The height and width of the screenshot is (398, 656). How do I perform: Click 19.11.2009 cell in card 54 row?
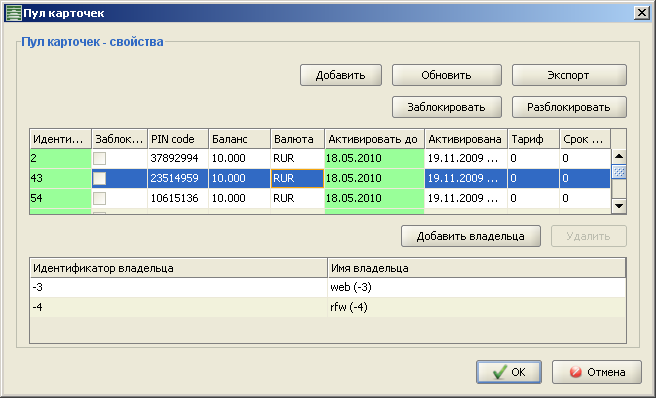pos(466,198)
